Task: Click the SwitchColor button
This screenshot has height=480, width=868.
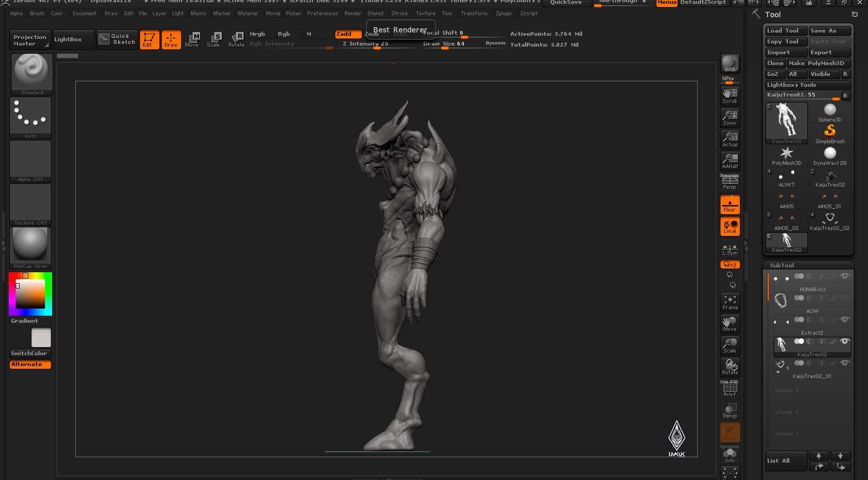Action: [x=30, y=354]
